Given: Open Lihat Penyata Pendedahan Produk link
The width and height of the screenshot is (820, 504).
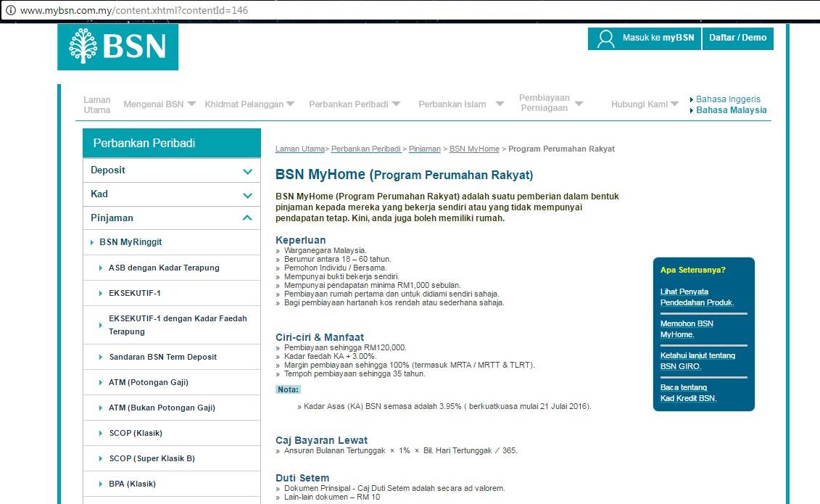Looking at the screenshot, I should tap(697, 297).
